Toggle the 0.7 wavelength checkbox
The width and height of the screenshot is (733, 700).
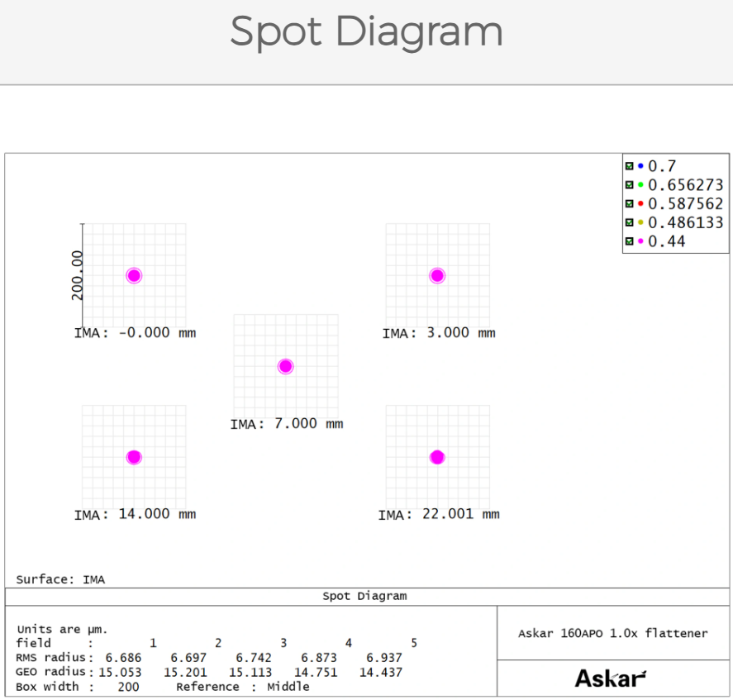(x=630, y=166)
